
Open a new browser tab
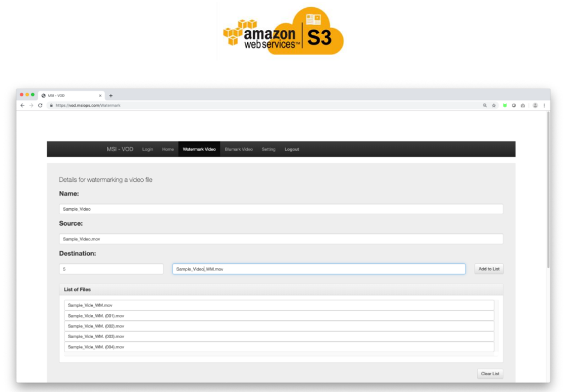[111, 96]
